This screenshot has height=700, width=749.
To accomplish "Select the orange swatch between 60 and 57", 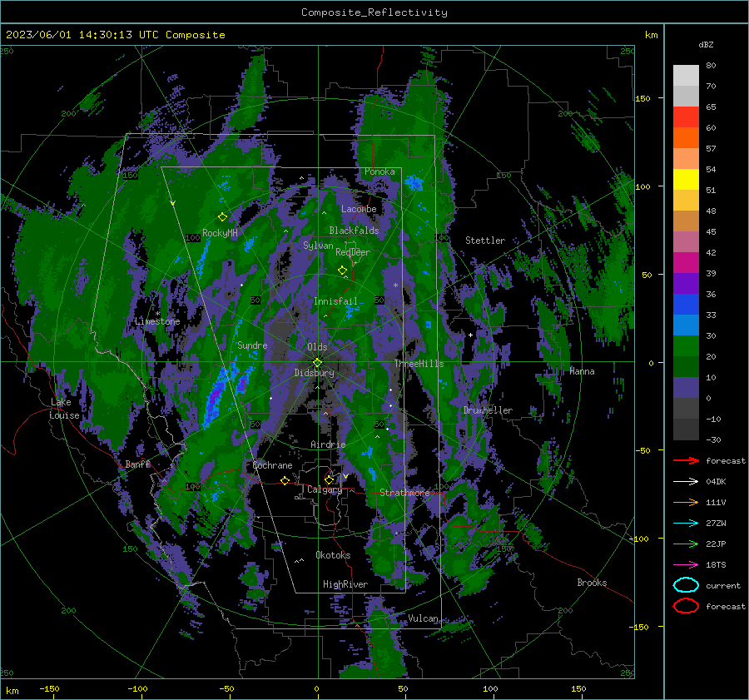I will click(x=686, y=137).
